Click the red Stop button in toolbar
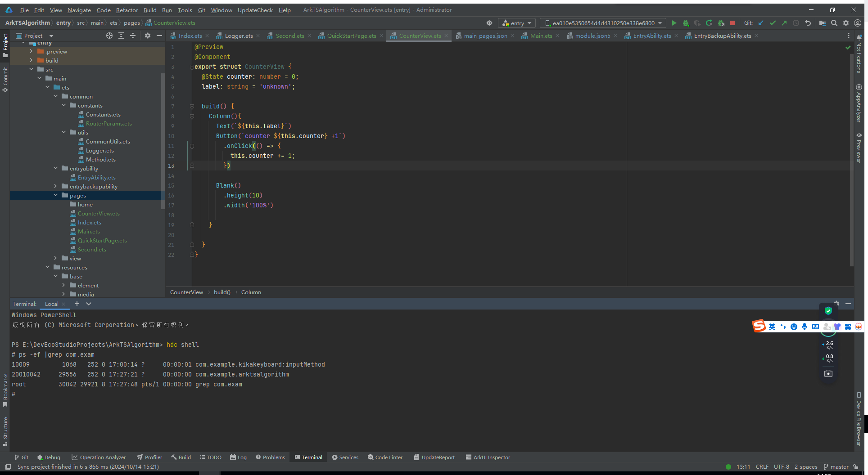The height and width of the screenshot is (475, 868). (x=732, y=23)
